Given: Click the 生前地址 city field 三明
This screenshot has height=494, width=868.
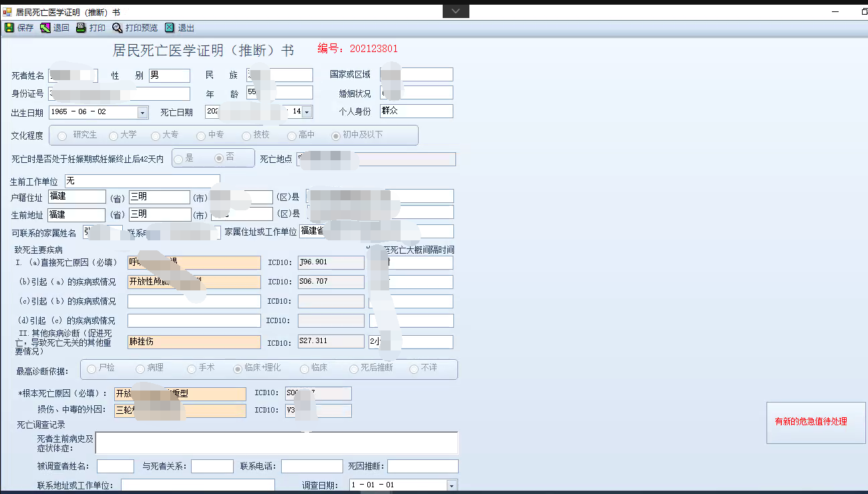Looking at the screenshot, I should (160, 214).
